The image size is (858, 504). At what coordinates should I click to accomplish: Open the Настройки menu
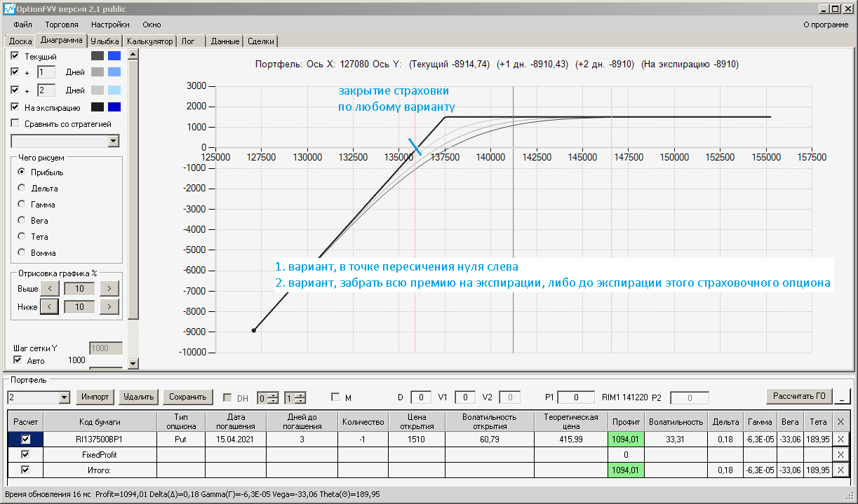pos(110,25)
